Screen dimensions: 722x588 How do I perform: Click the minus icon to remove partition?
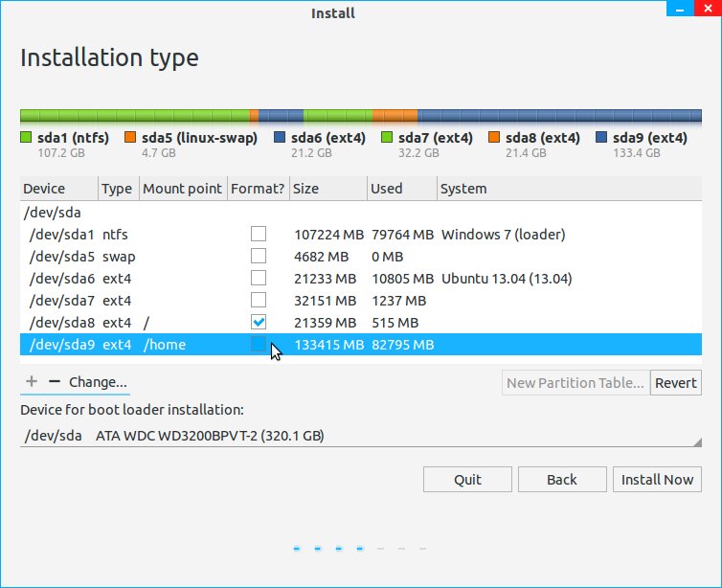click(55, 381)
